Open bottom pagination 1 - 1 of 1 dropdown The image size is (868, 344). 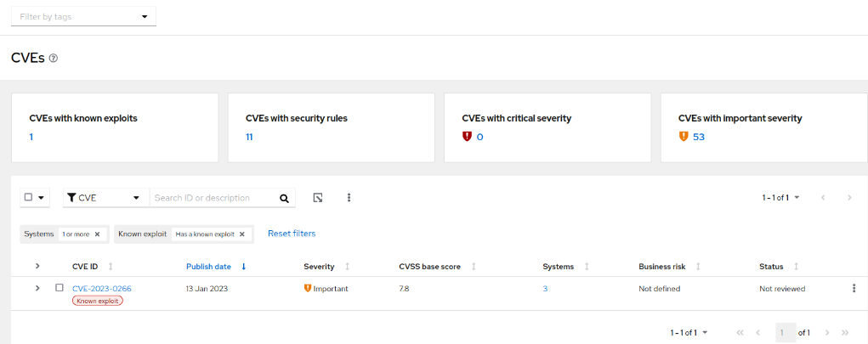point(689,332)
